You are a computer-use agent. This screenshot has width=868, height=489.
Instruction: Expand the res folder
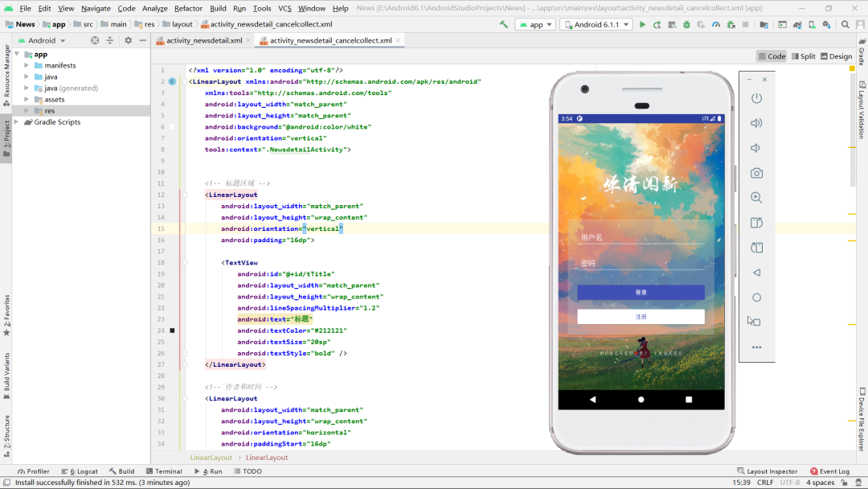[x=27, y=111]
